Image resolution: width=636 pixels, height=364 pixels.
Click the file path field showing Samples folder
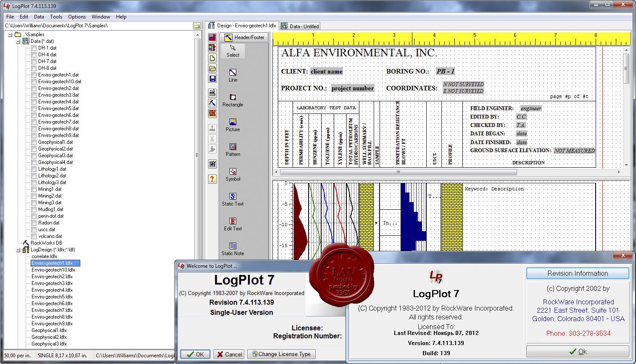[98, 26]
